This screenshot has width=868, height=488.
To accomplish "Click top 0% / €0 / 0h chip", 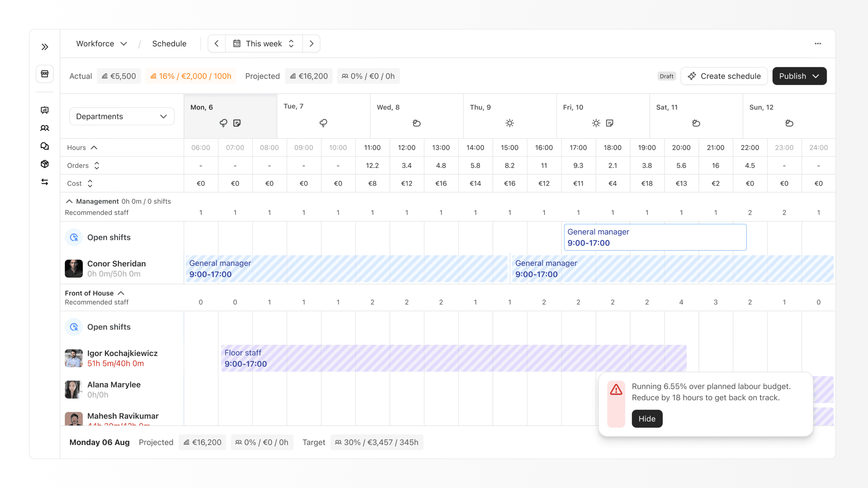I will [x=369, y=76].
